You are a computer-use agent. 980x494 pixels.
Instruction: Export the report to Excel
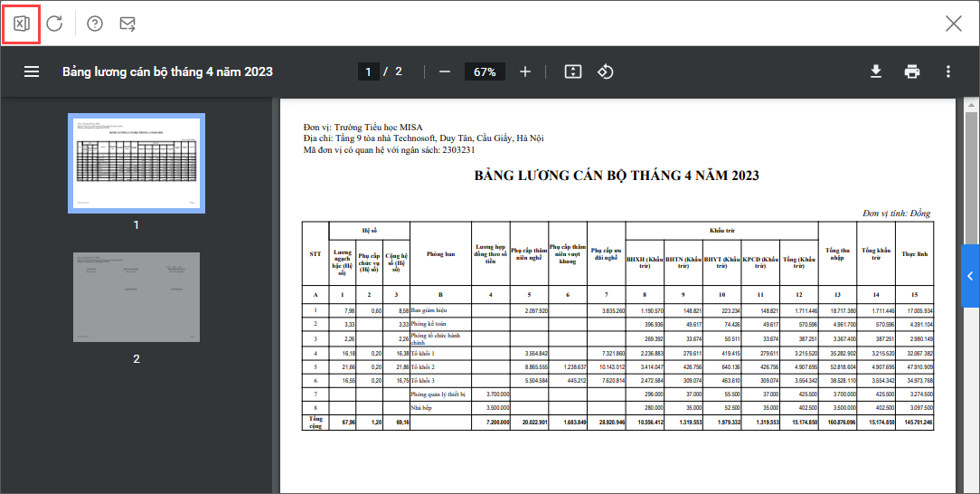[x=22, y=24]
